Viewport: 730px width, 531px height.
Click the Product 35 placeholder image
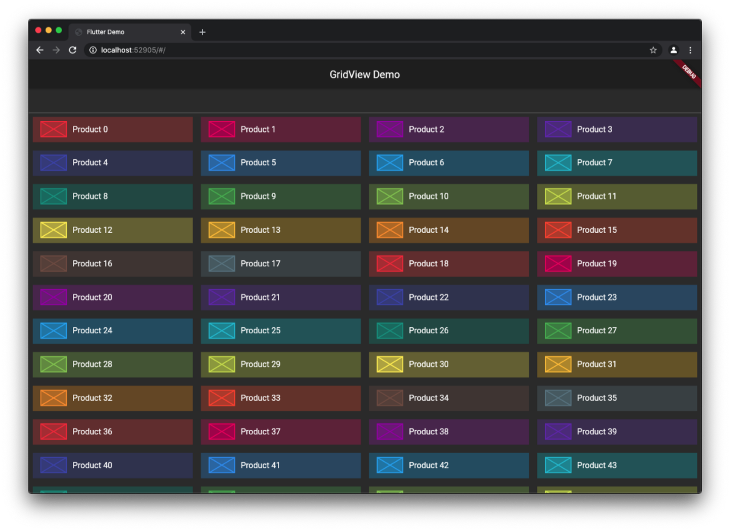(x=558, y=398)
